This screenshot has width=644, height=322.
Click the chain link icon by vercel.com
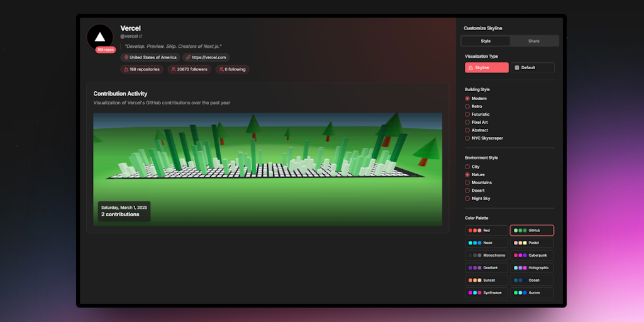point(188,57)
